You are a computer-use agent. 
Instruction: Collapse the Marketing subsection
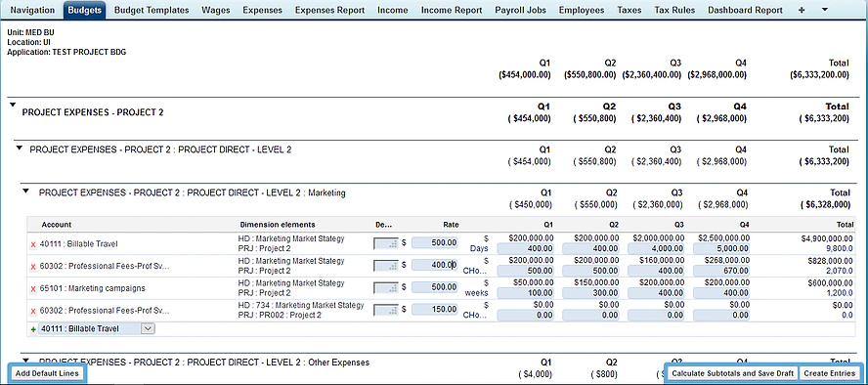click(25, 191)
